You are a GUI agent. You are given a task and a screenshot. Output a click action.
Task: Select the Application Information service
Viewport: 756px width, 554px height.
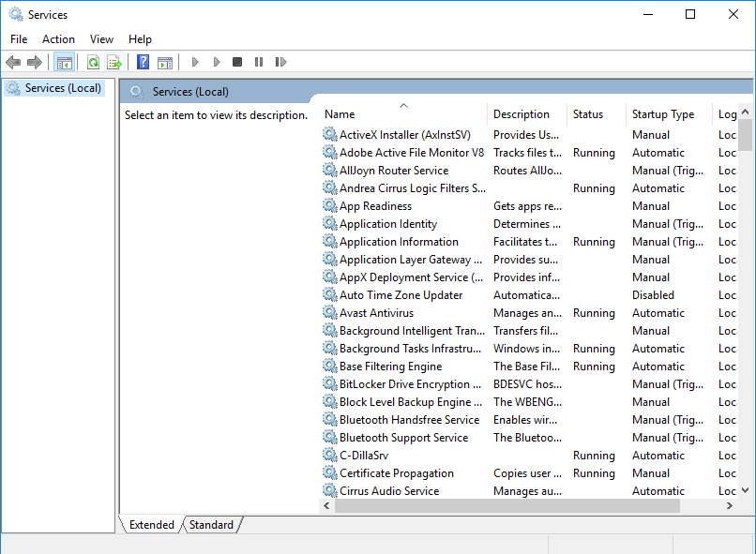pyautogui.click(x=529, y=241)
